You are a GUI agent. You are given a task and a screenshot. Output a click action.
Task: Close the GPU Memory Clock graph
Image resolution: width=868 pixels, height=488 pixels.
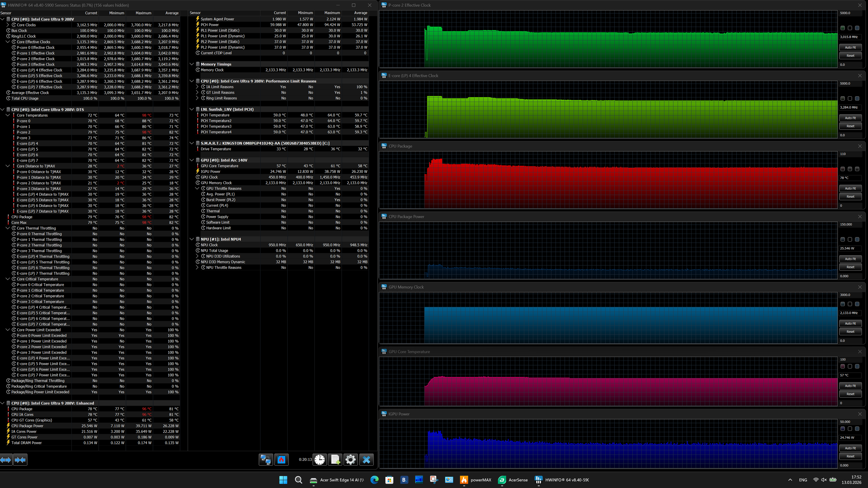[860, 287]
